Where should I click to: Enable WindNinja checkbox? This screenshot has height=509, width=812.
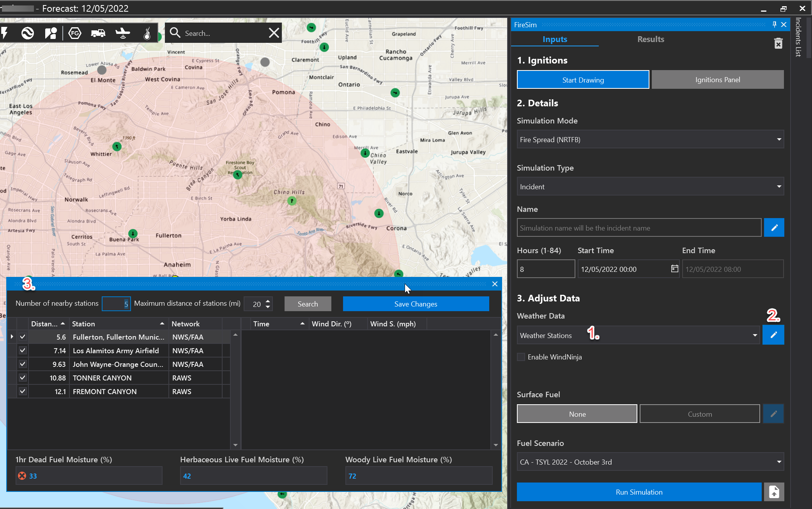click(521, 357)
